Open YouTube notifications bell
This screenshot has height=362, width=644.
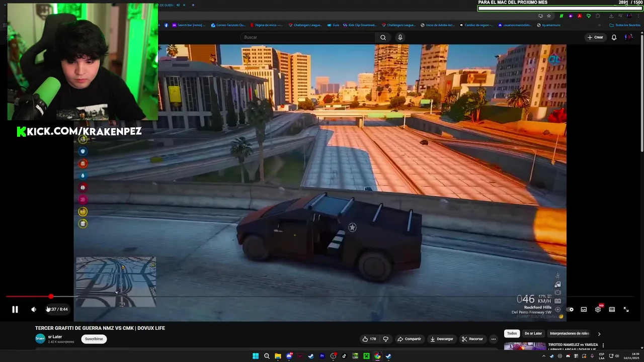614,37
